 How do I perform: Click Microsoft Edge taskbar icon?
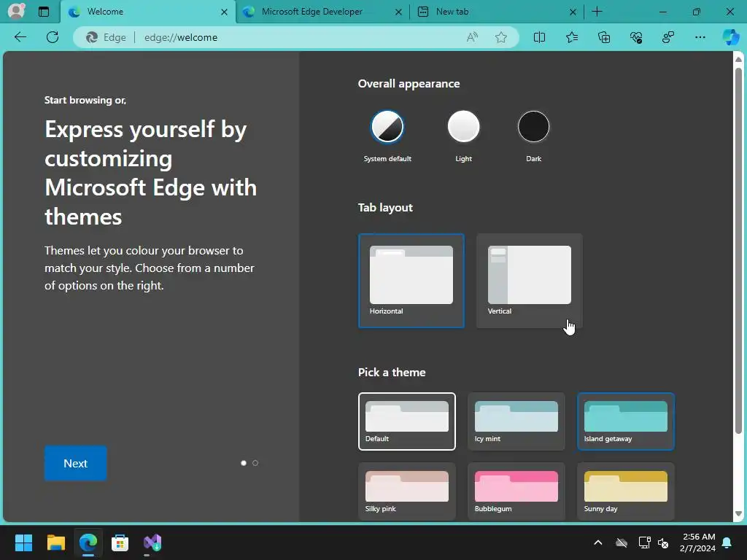coord(88,542)
